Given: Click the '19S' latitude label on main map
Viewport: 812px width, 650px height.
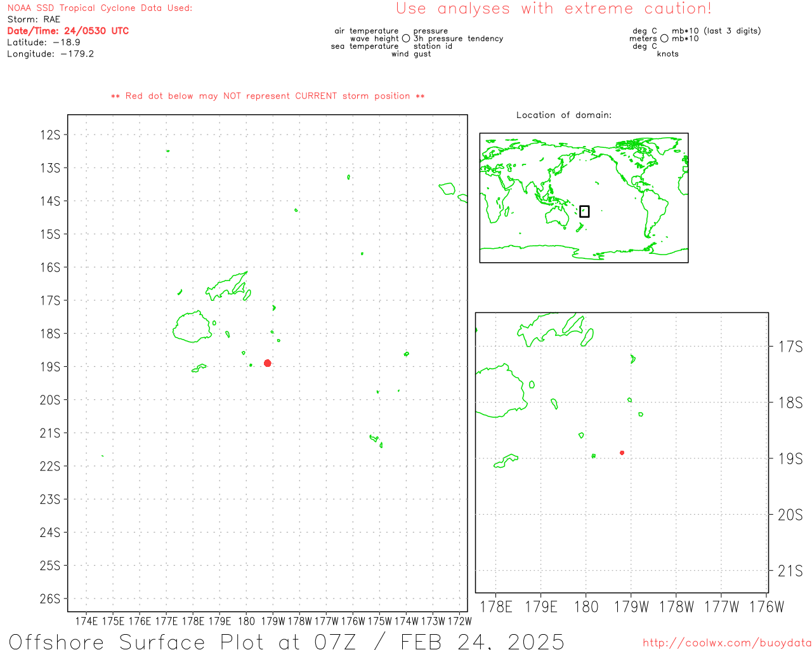Looking at the screenshot, I should tap(50, 367).
